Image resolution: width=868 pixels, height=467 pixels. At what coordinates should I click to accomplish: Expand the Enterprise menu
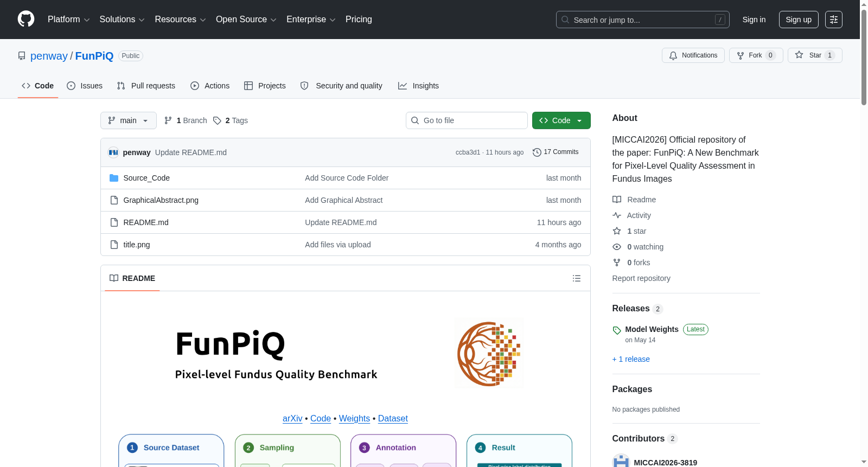311,20
